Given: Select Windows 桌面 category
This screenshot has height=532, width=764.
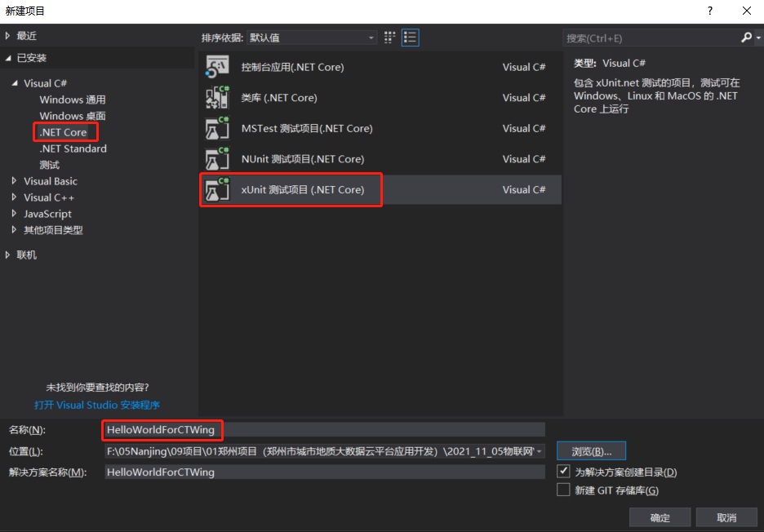Looking at the screenshot, I should [x=73, y=116].
